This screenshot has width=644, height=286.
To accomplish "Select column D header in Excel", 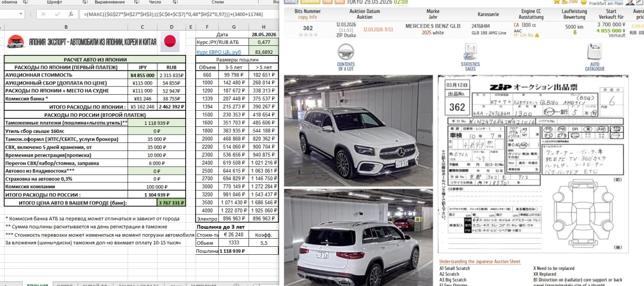I will [172, 26].
